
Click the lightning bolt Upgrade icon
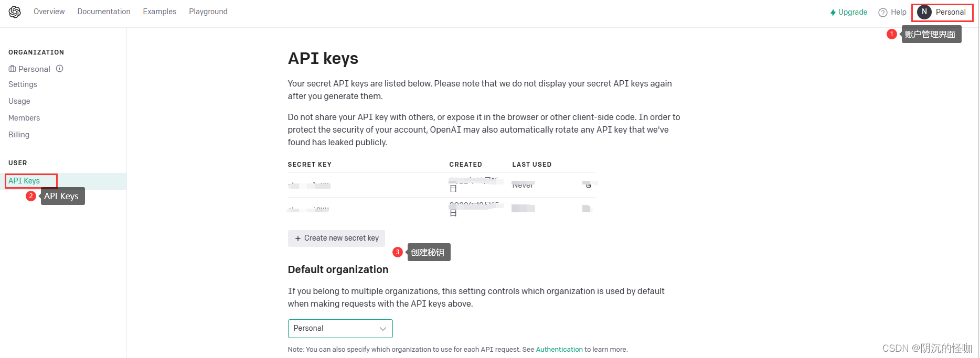pyautogui.click(x=833, y=13)
